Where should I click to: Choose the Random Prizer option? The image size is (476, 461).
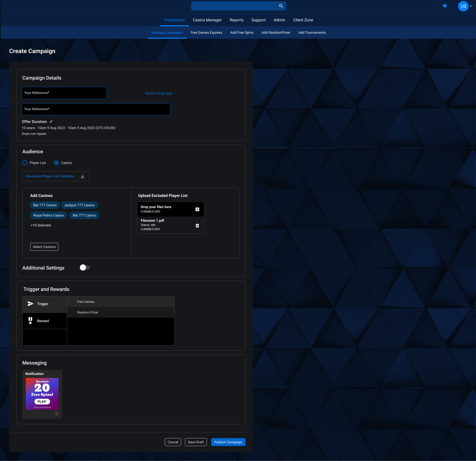click(x=121, y=312)
